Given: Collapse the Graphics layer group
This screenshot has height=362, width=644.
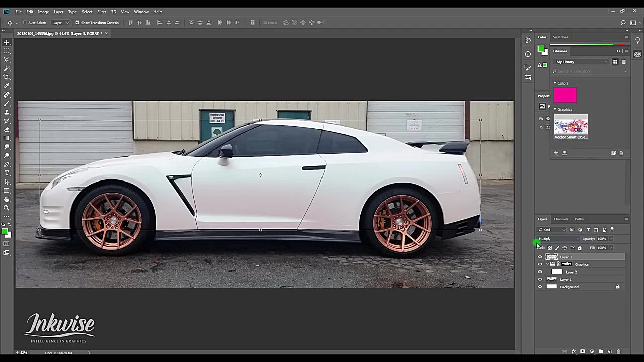Looking at the screenshot, I should pyautogui.click(x=547, y=264).
